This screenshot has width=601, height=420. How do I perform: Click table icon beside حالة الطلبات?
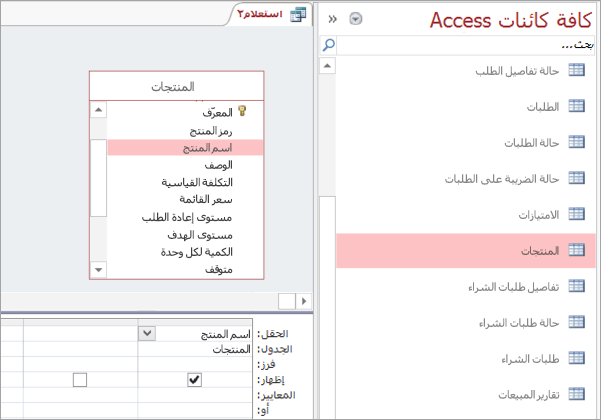[576, 142]
